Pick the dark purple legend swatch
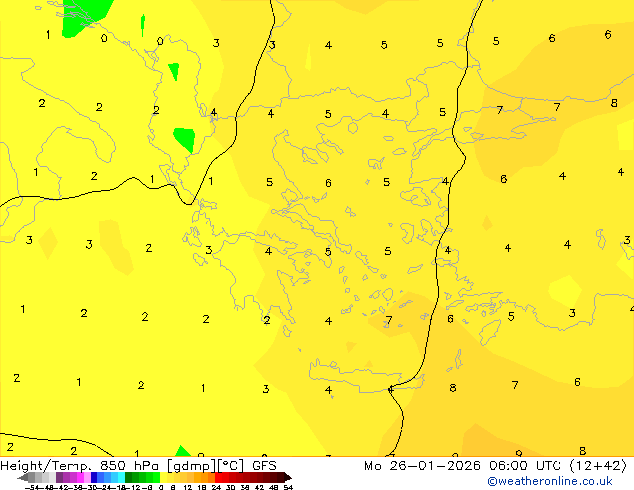Viewport: 634px width, 490px height. pyautogui.click(x=59, y=478)
